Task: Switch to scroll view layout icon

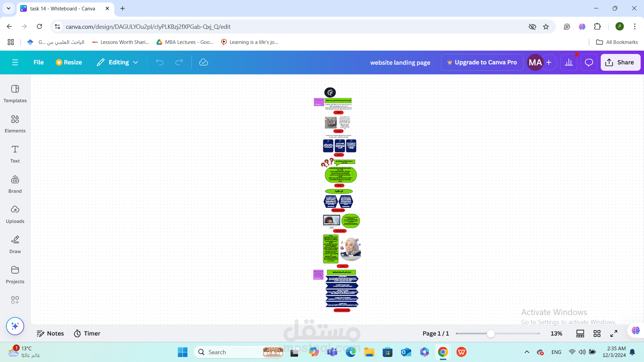Action: click(x=580, y=334)
